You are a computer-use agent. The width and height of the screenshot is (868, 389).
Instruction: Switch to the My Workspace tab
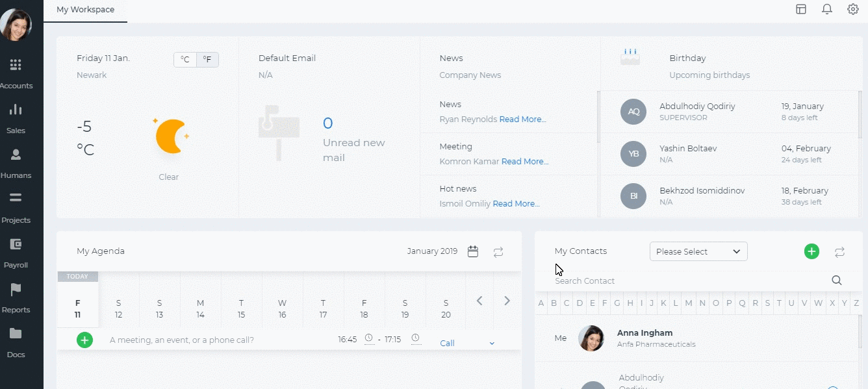click(x=85, y=10)
